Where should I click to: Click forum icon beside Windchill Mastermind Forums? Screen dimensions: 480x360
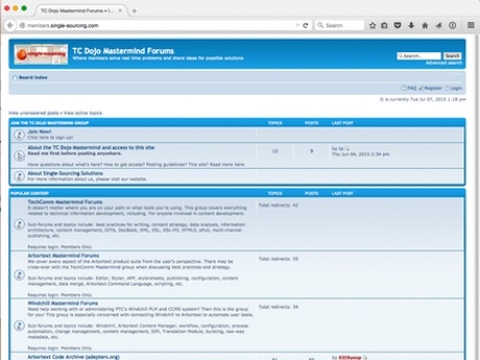click(x=19, y=325)
